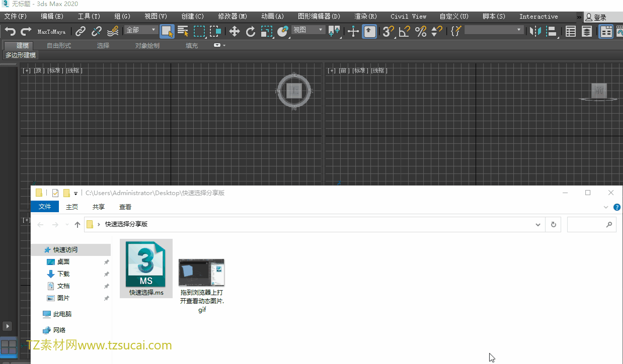Toggle Select and Manipulate mode

pyautogui.click(x=353, y=31)
